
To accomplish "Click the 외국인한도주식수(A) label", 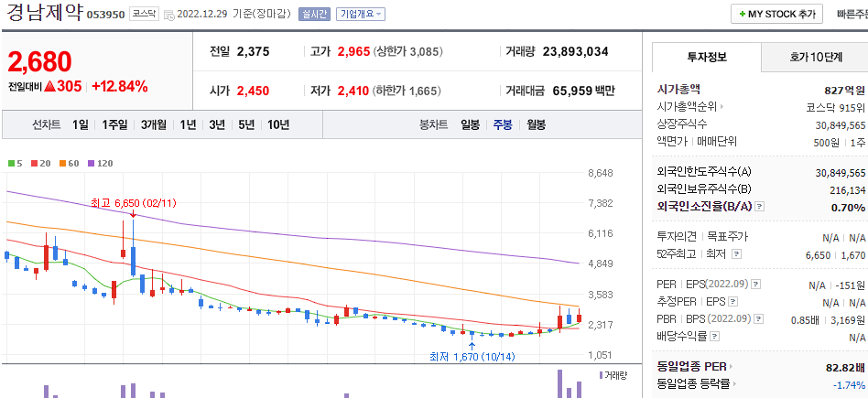I will coord(704,171).
